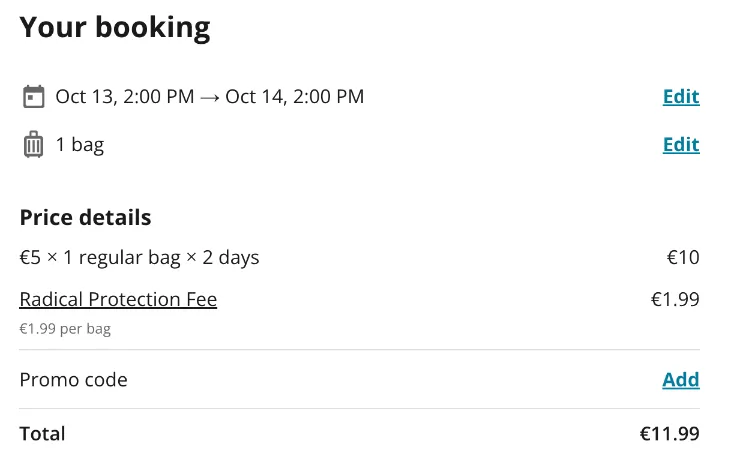
Task: Click the 'Your booking' heading
Action: (x=115, y=28)
